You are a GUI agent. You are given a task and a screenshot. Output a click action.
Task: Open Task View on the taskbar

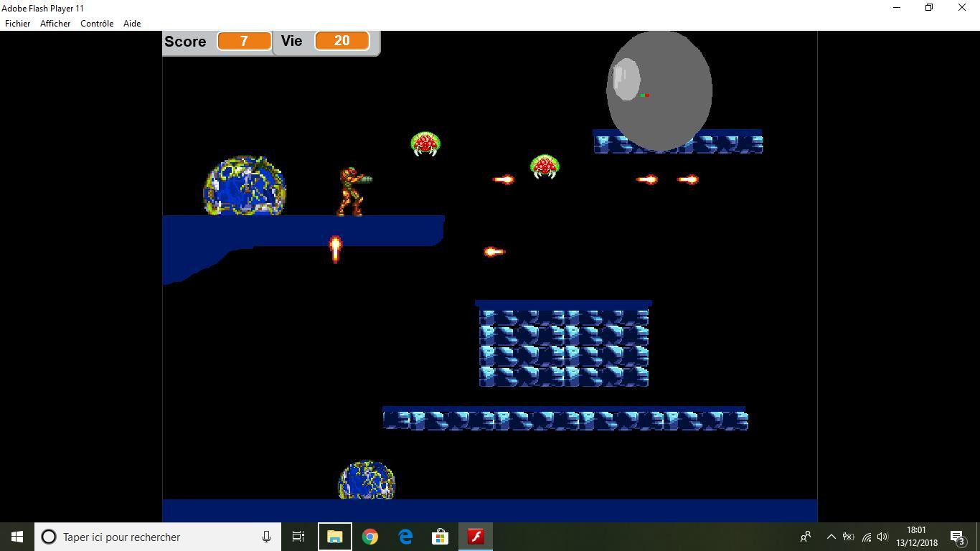[298, 537]
